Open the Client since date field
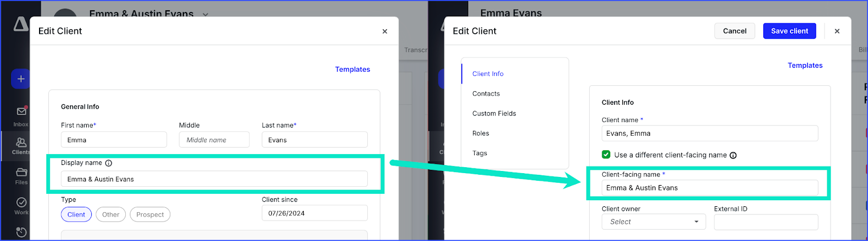The width and height of the screenshot is (868, 241). click(x=314, y=213)
